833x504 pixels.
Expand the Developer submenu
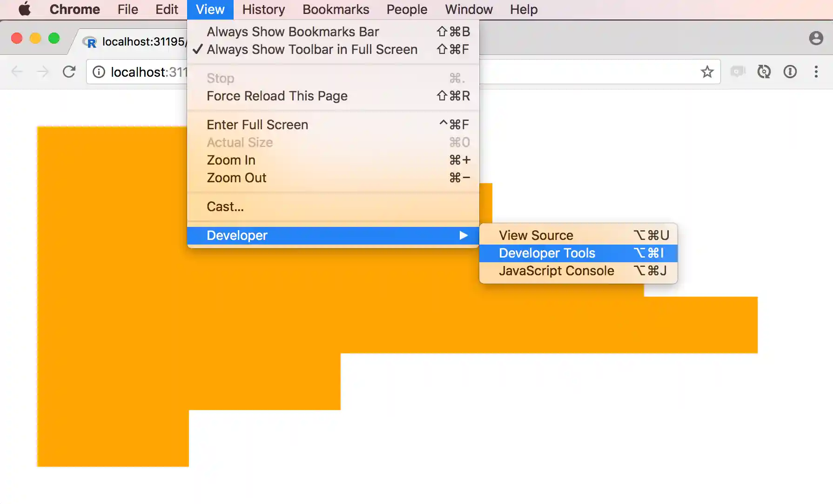(x=333, y=235)
